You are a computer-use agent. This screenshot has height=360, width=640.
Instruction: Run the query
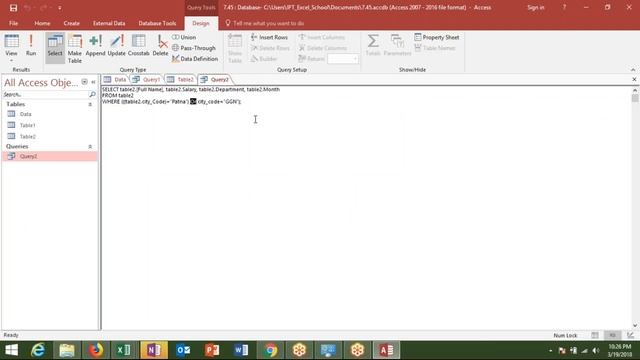[x=31, y=45]
